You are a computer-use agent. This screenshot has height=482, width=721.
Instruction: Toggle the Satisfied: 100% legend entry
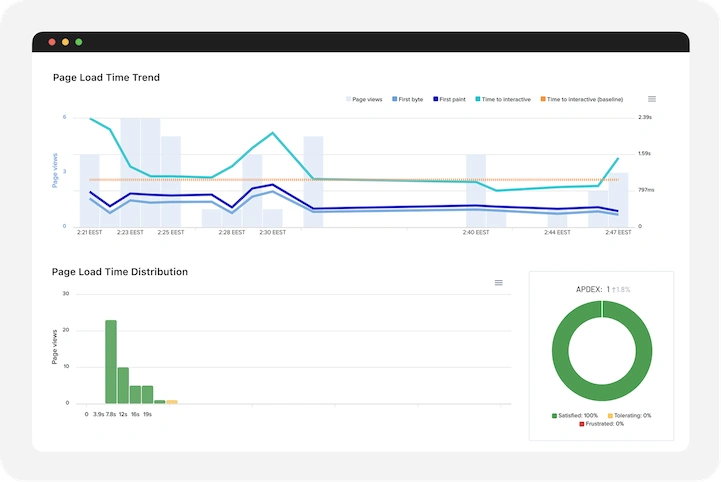[574, 415]
